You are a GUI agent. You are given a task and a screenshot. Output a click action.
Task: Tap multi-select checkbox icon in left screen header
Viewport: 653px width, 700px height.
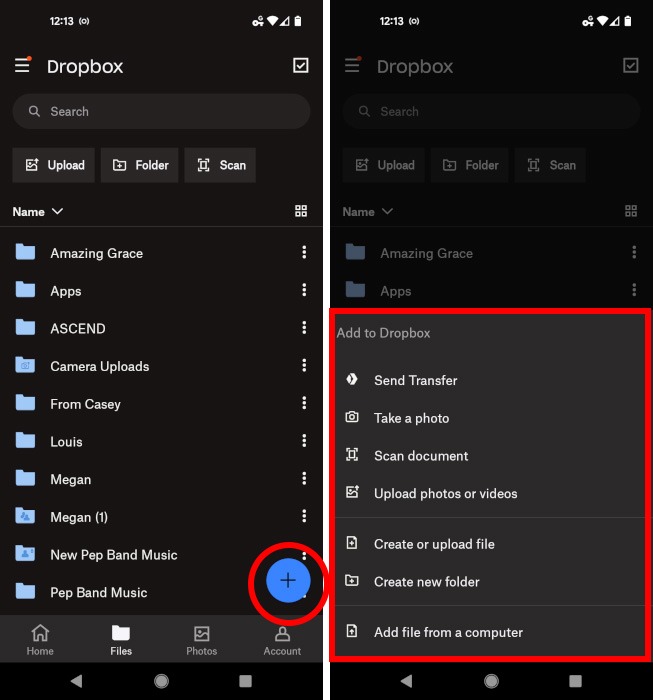pos(300,65)
